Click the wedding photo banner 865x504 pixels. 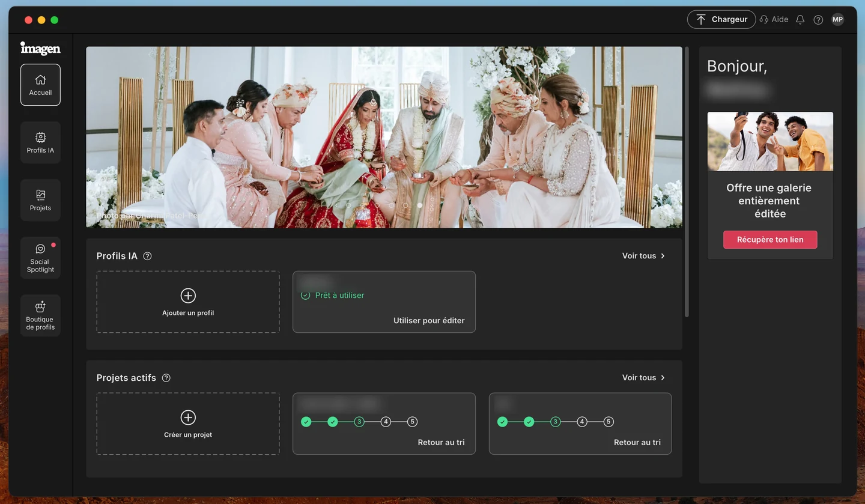point(384,138)
